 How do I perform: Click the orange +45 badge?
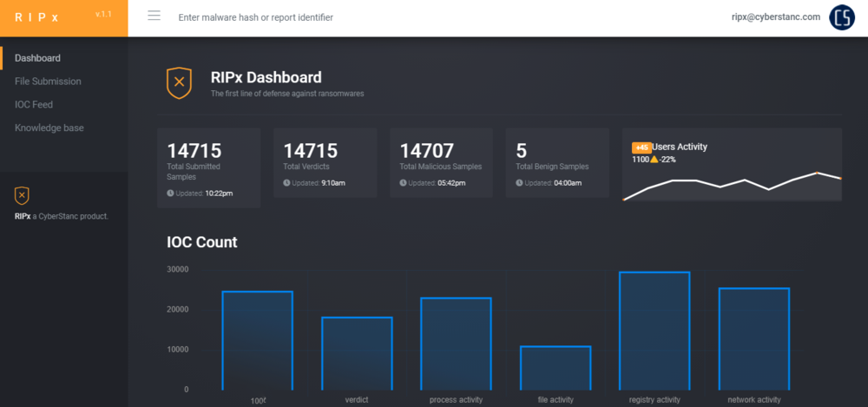[641, 148]
